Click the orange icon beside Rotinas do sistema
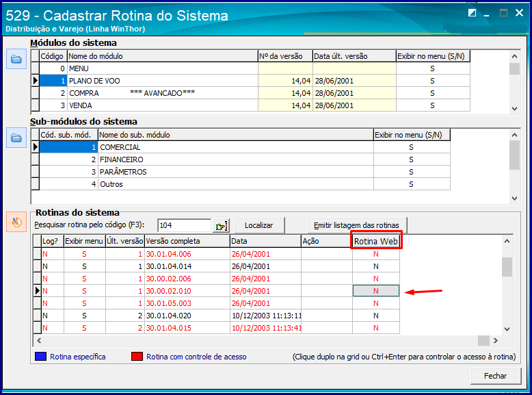Viewport: 532px width, 395px height. pos(16,222)
